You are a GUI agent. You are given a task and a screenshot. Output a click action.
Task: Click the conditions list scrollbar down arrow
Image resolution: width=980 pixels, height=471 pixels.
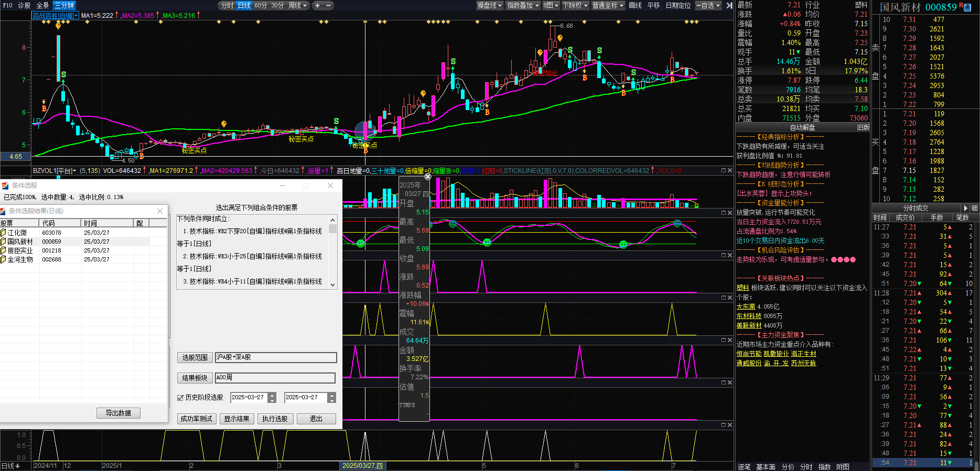332,284
